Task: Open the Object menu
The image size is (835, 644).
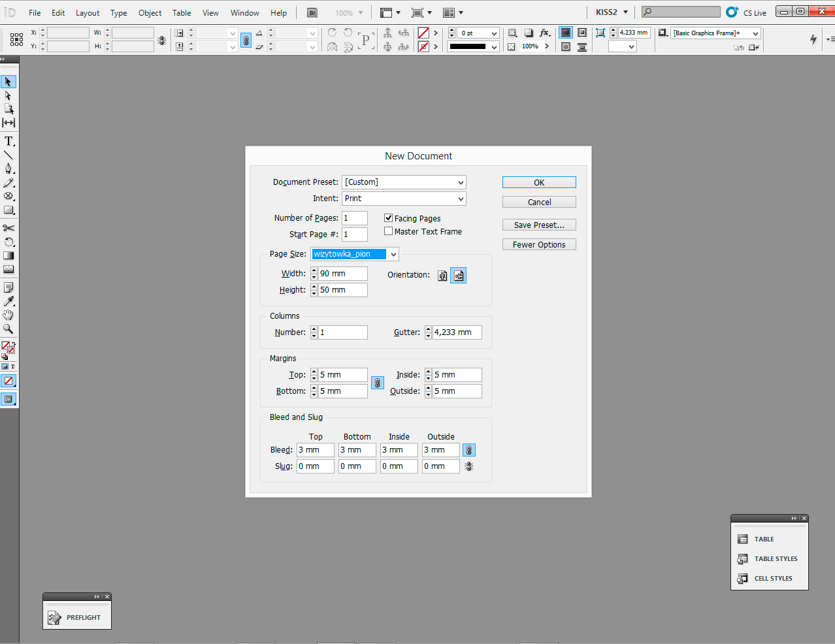Action: click(x=150, y=13)
